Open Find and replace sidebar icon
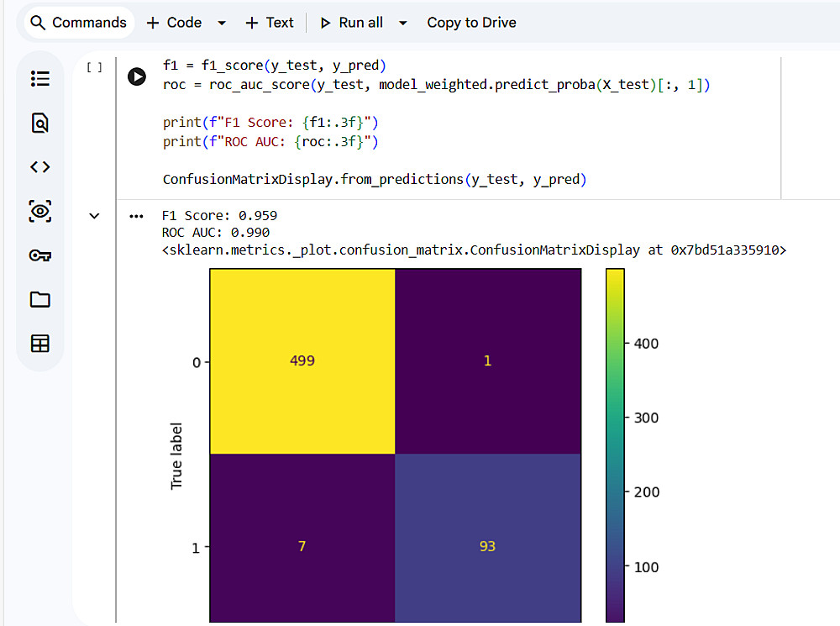Screen dimensions: 840x626 (x=39, y=124)
